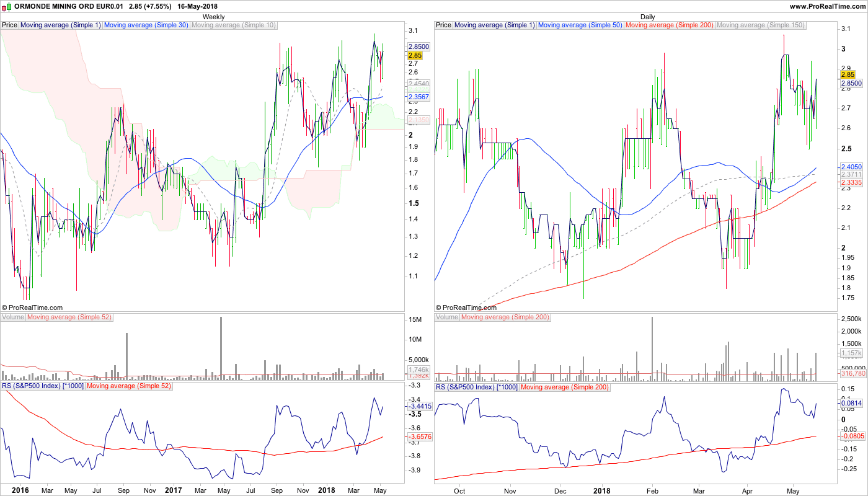Click the 2018 marker on Weekly time axis
Viewport: 868px width, 496px height.
coord(326,490)
